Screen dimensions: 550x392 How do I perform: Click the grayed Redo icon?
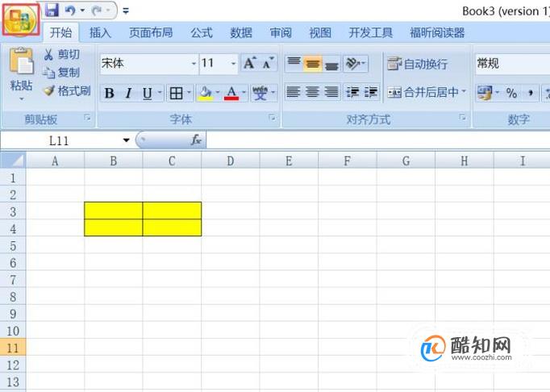pyautogui.click(x=97, y=10)
